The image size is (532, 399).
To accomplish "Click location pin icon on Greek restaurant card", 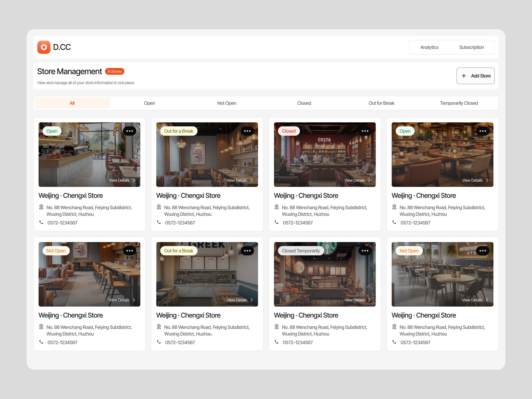I will tap(159, 327).
